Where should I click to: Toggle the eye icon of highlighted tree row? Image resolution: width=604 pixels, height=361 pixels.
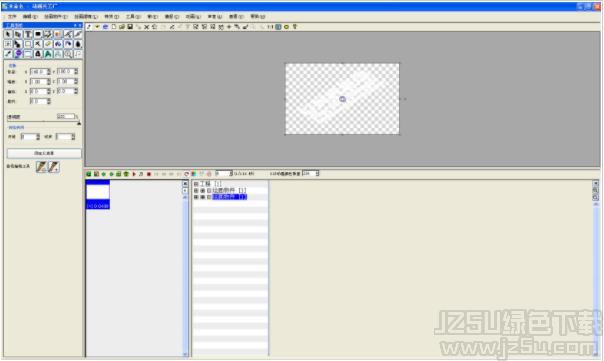coord(203,197)
